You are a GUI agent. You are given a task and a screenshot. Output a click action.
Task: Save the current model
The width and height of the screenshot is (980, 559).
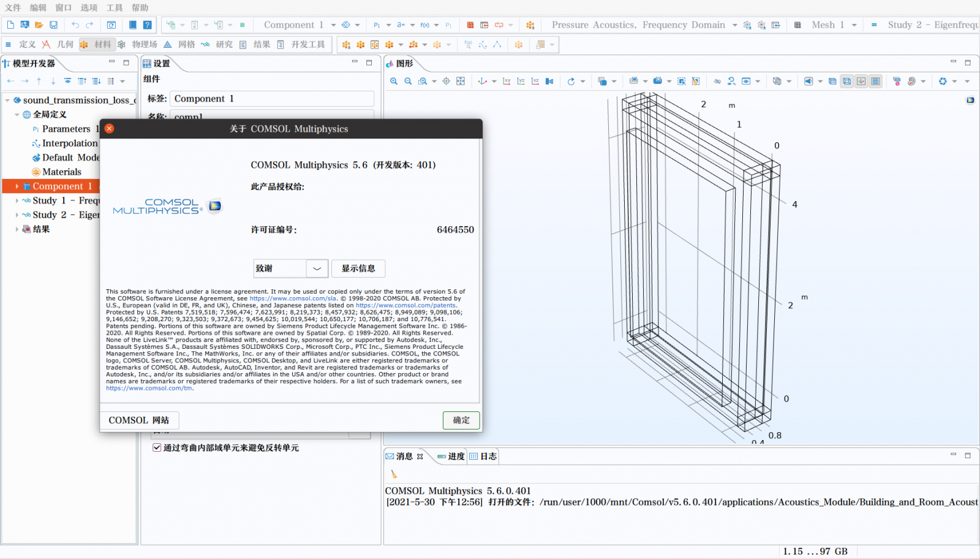[x=54, y=25]
